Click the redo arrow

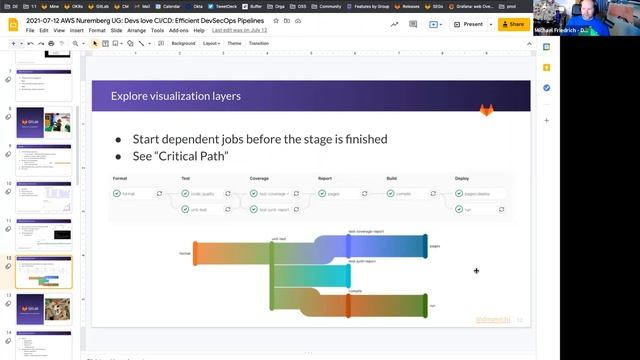pos(41,43)
